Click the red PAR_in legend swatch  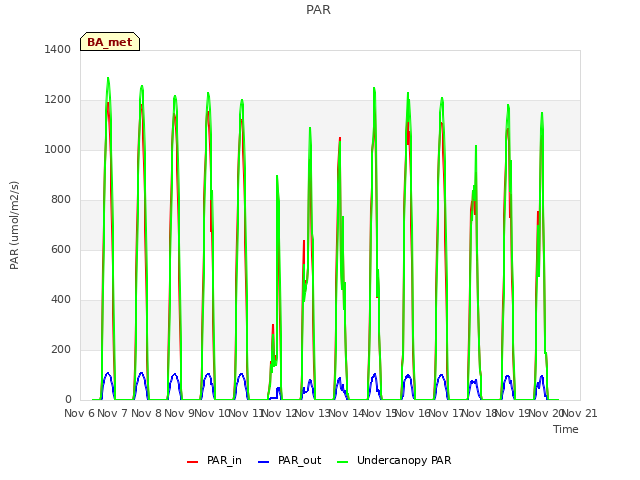[192, 462]
